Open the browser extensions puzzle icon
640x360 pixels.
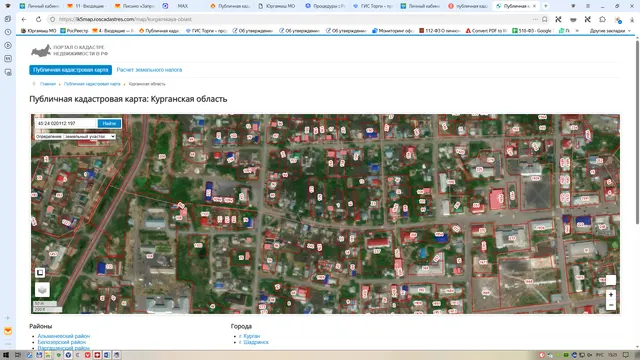click(x=602, y=19)
